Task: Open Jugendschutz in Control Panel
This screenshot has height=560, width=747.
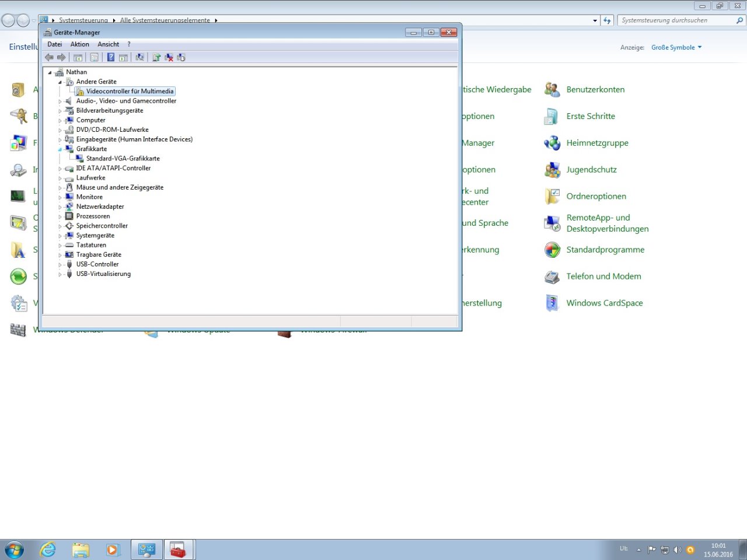Action: pyautogui.click(x=591, y=170)
